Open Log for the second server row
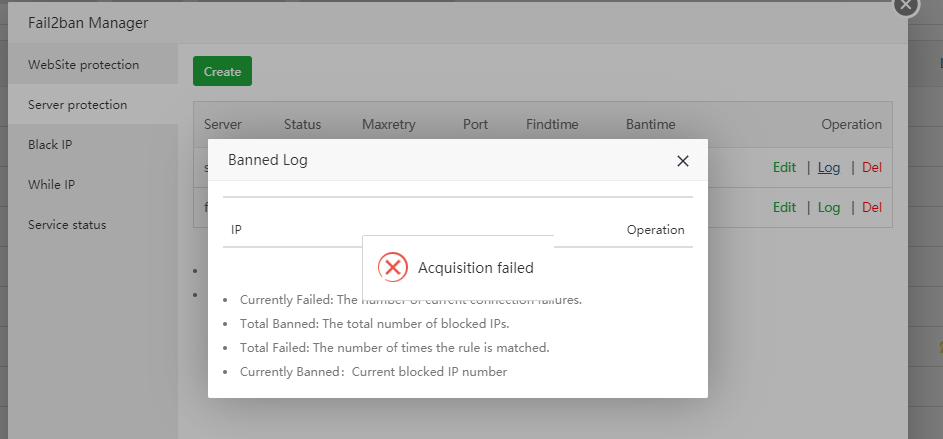The height and width of the screenshot is (439, 943). point(829,207)
